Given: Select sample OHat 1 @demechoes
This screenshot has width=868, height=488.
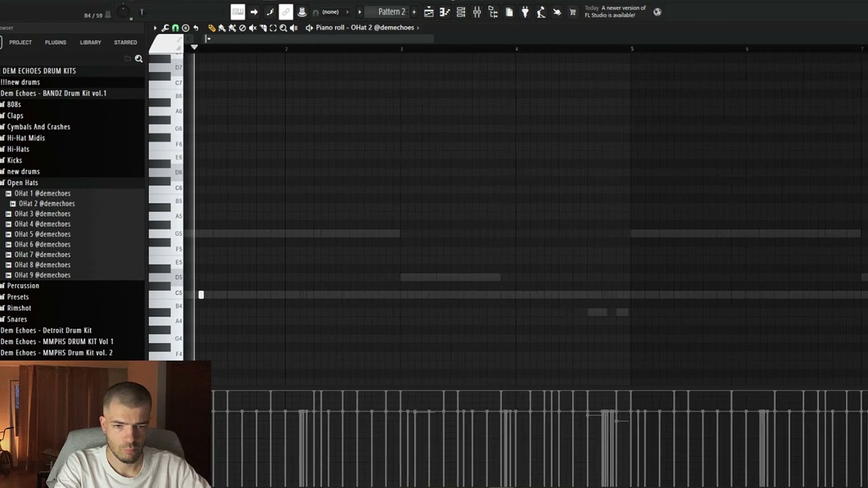Looking at the screenshot, I should pos(42,193).
